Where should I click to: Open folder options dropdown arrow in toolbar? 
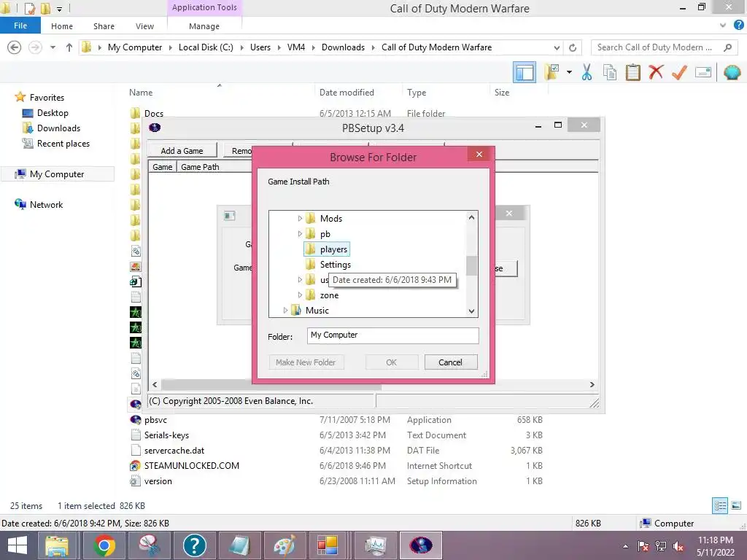[x=569, y=72]
